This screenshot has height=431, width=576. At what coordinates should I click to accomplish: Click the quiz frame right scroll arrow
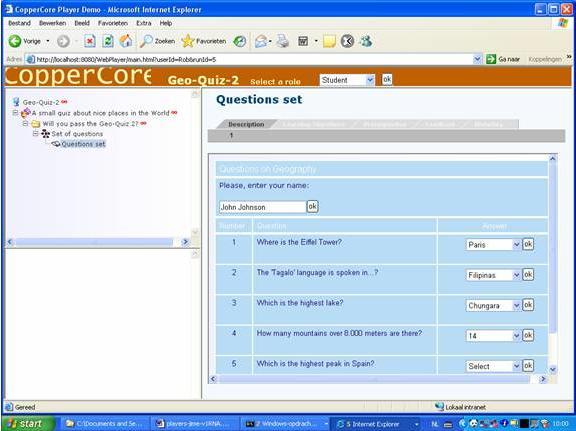click(543, 379)
